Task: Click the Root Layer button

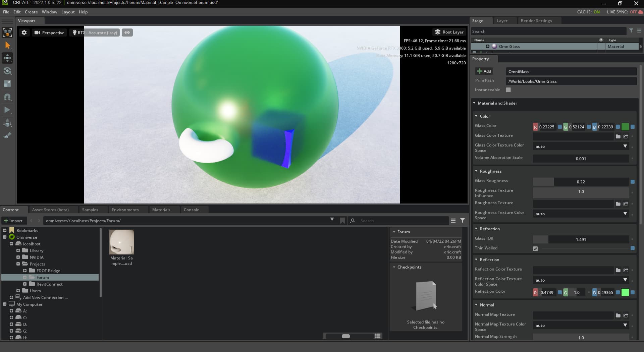Action: (x=449, y=32)
